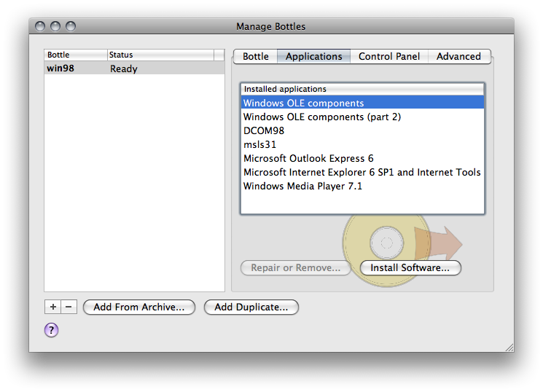Image resolution: width=543 pixels, height=392 pixels.
Task: Sort by the Status column header
Action: pyautogui.click(x=160, y=55)
